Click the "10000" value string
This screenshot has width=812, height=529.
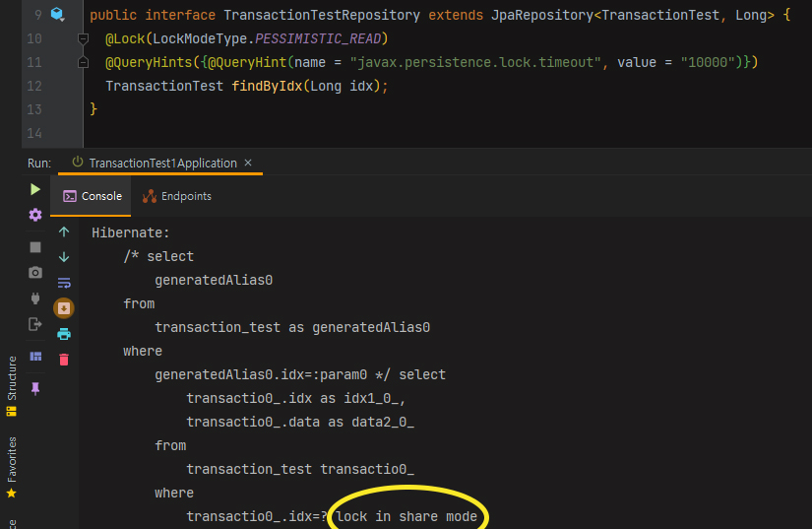click(708, 63)
